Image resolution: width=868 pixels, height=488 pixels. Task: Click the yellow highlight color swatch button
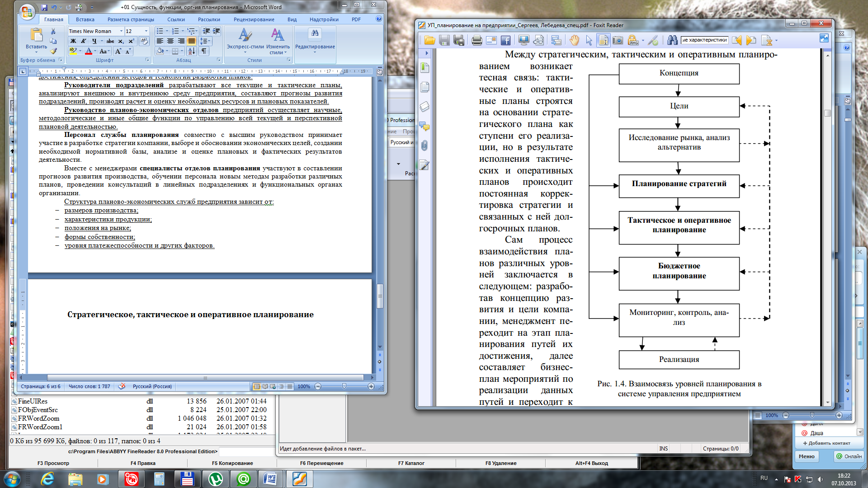[x=73, y=52]
